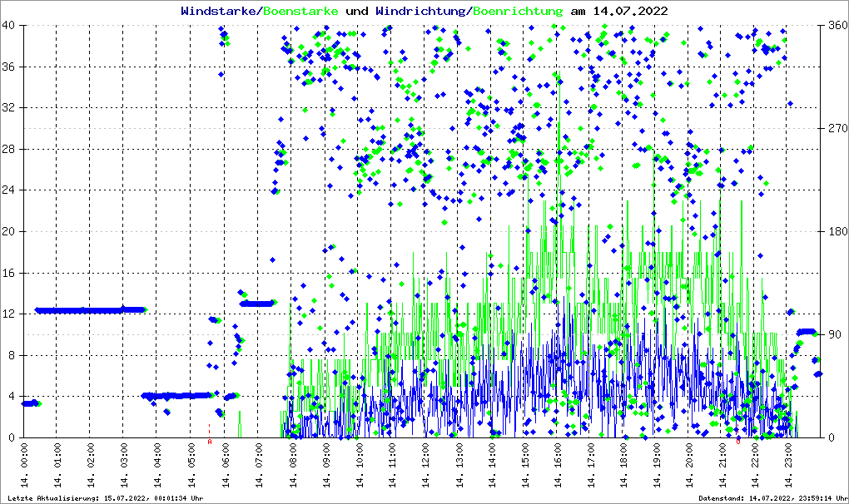The image size is (849, 504).
Task: Click the time label "14. 01:00"
Action: (57, 465)
